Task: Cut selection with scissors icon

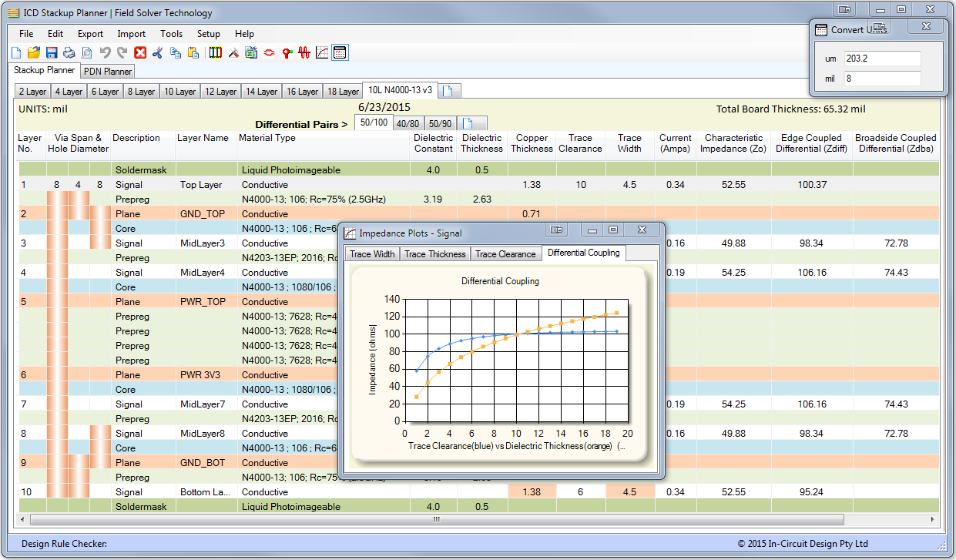Action: (158, 53)
